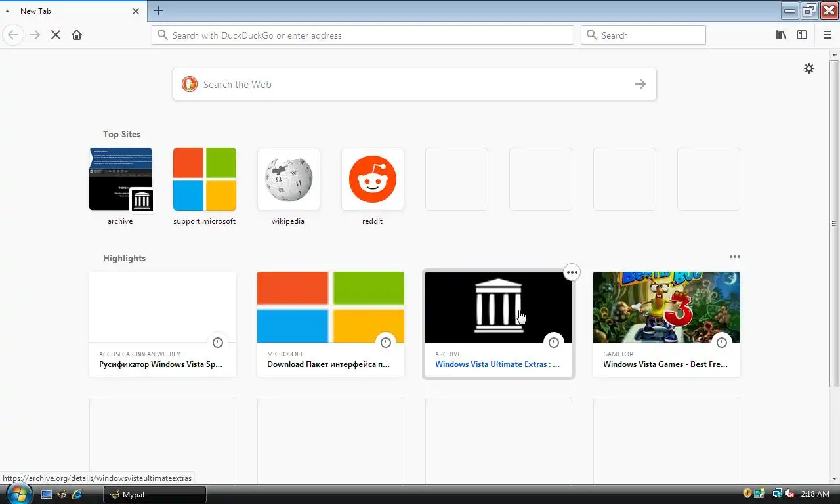
Task: Go to the browser home page
Action: [x=77, y=35]
